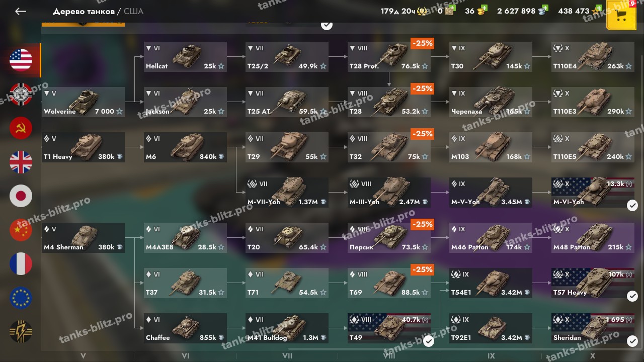Click Дерево танков breadcrumb title

(x=84, y=11)
